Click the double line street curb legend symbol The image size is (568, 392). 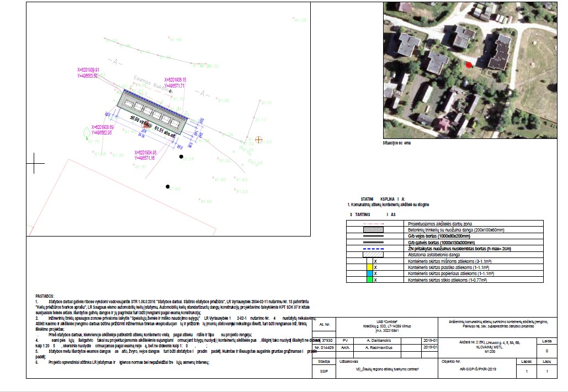[x=373, y=243]
